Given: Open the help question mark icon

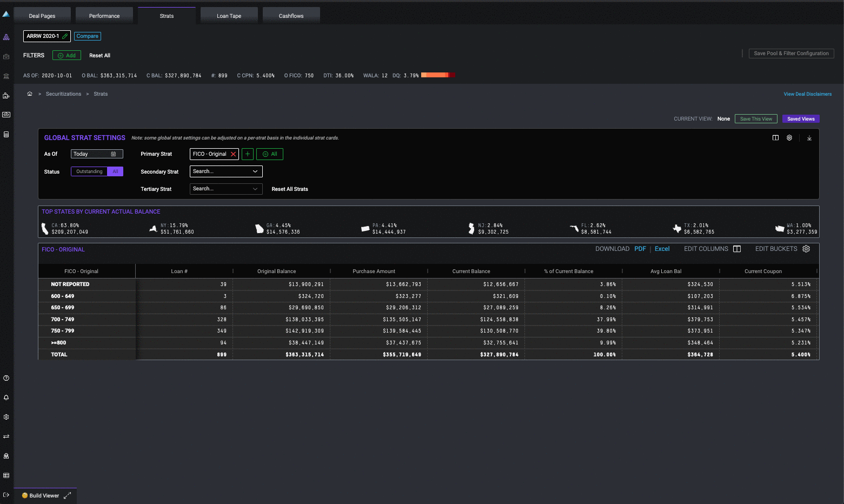Looking at the screenshot, I should (6, 378).
